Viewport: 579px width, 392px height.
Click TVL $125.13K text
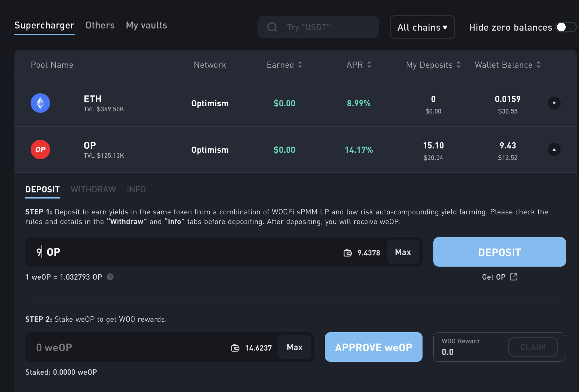(104, 156)
